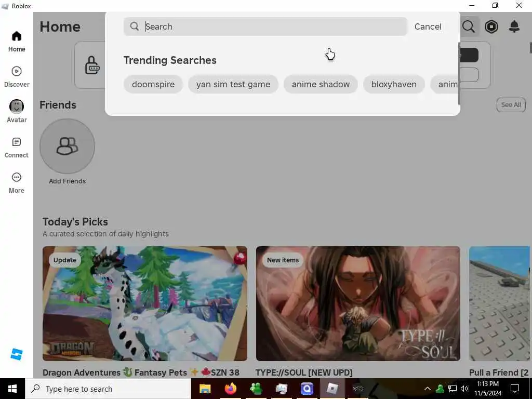
Task: Click the Windows taskbar search box
Action: pyautogui.click(x=108, y=389)
